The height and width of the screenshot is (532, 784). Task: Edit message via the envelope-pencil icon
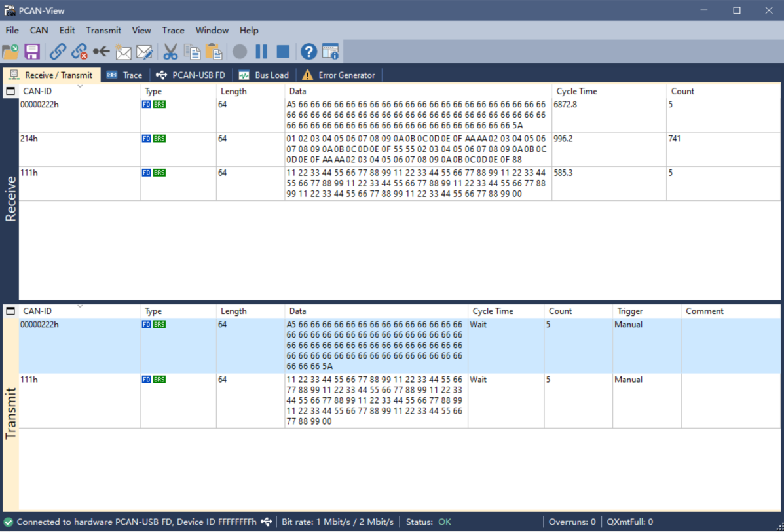tap(145, 52)
